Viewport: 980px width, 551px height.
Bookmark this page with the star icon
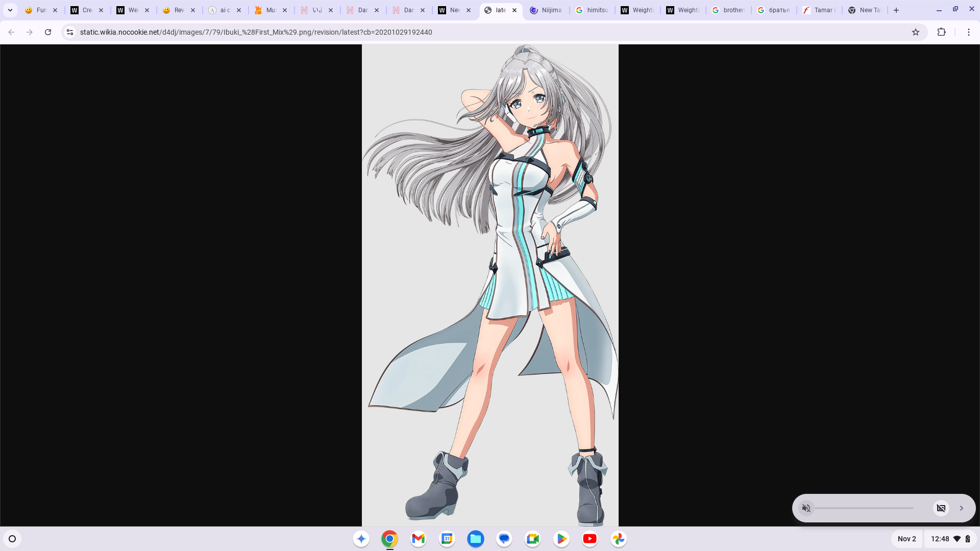pos(916,32)
